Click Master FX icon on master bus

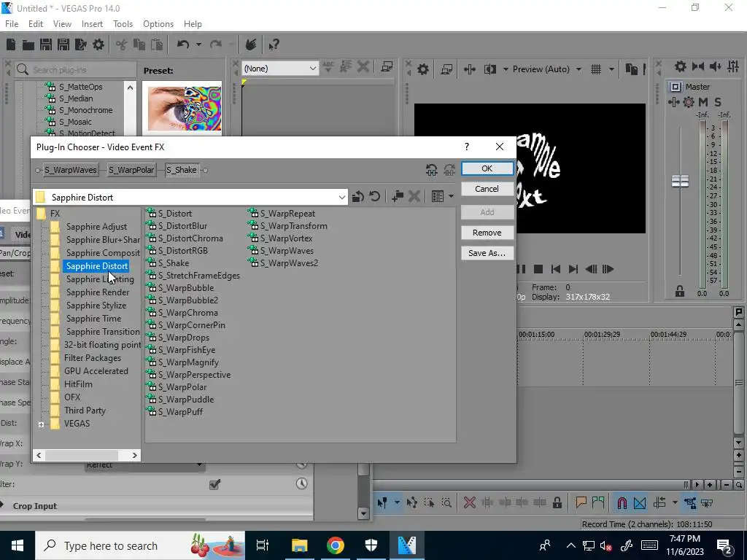673,102
